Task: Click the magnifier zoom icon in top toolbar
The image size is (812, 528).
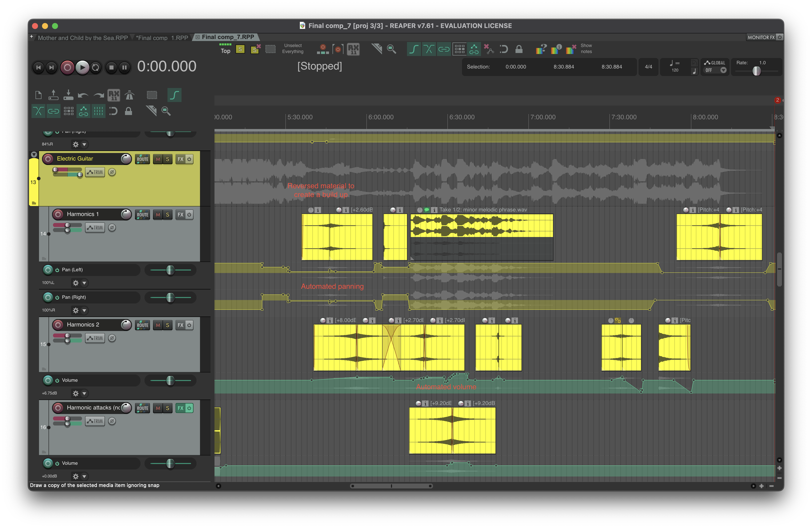Action: pos(392,49)
